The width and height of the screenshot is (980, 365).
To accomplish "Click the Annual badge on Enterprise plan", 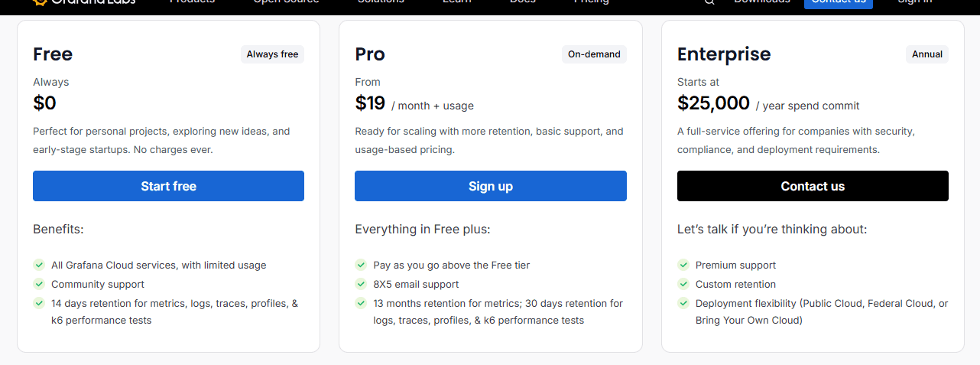I will [x=927, y=54].
